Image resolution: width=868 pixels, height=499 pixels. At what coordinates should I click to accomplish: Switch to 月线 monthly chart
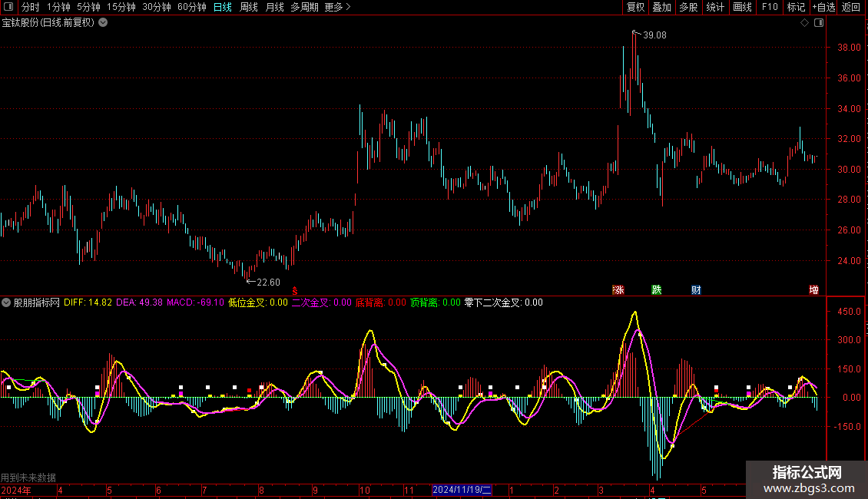click(x=274, y=7)
